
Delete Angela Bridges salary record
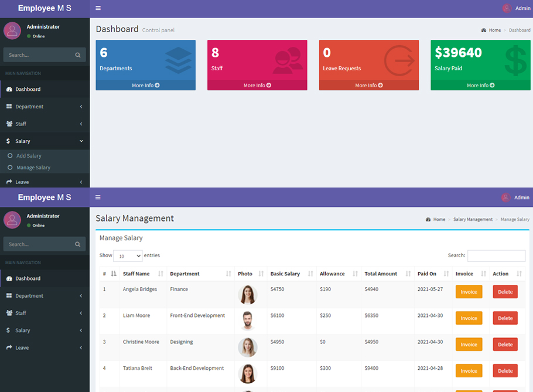tap(505, 292)
